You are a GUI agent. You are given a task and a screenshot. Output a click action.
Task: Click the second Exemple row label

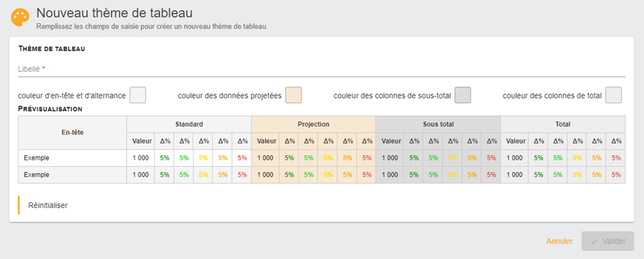coord(37,174)
